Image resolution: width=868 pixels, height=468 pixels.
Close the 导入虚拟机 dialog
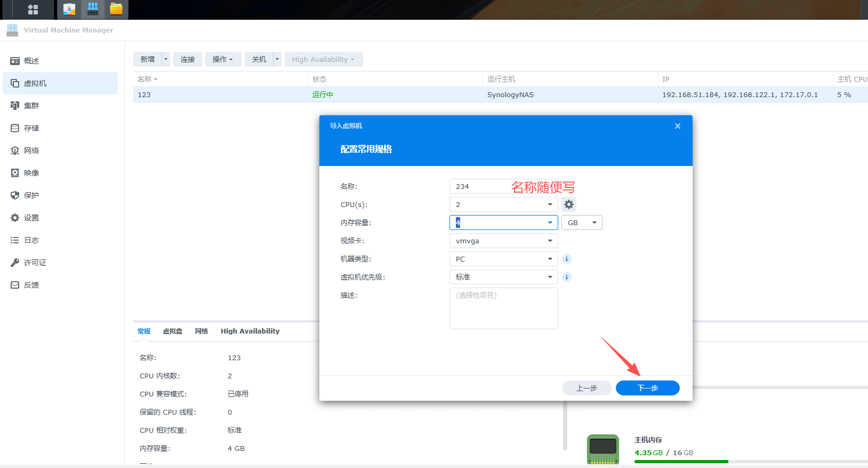coord(678,126)
